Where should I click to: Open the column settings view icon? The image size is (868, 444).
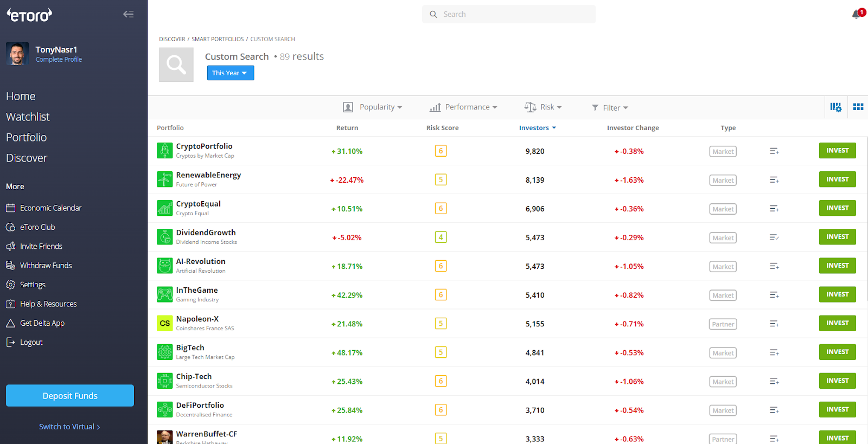coord(836,107)
